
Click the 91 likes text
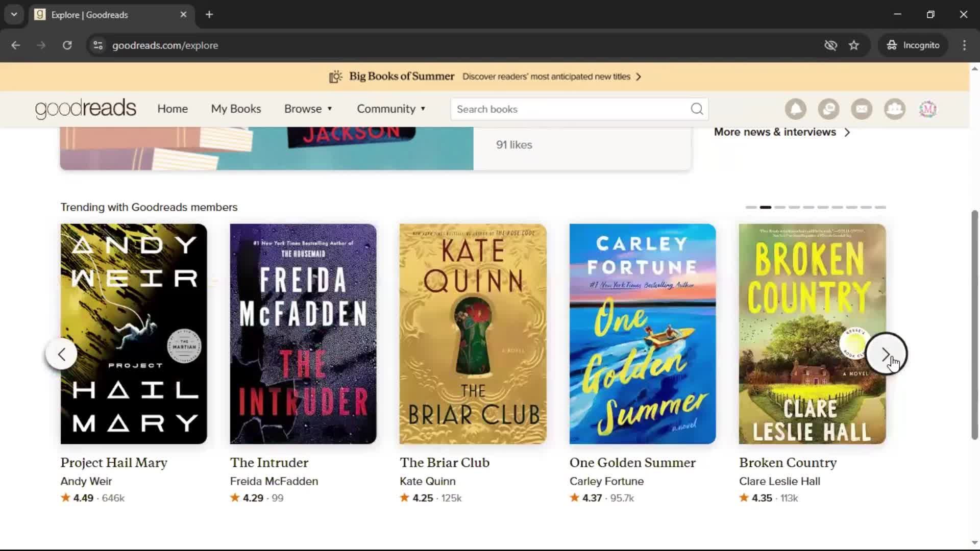[514, 145]
